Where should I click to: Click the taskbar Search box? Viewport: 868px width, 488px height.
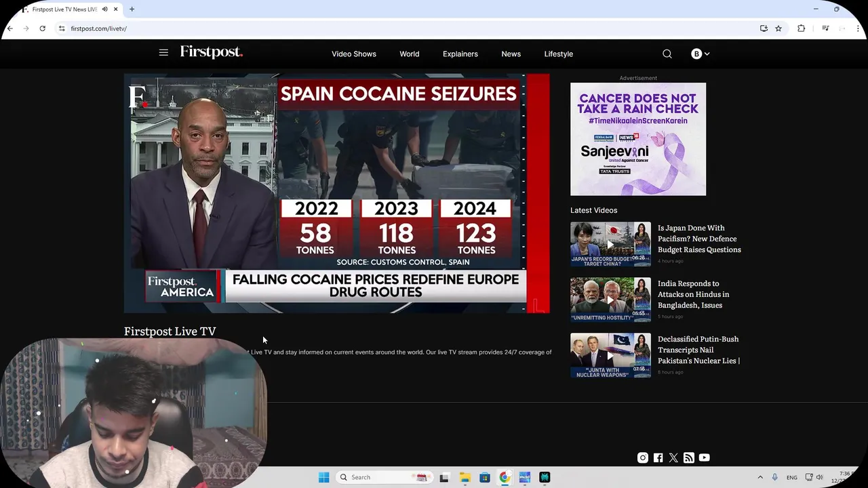tap(384, 477)
